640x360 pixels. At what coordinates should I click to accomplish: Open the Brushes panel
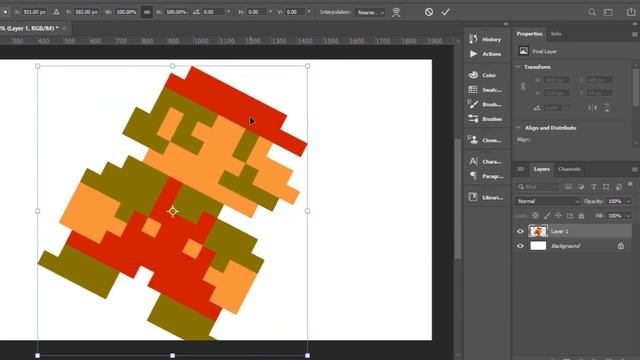point(485,119)
